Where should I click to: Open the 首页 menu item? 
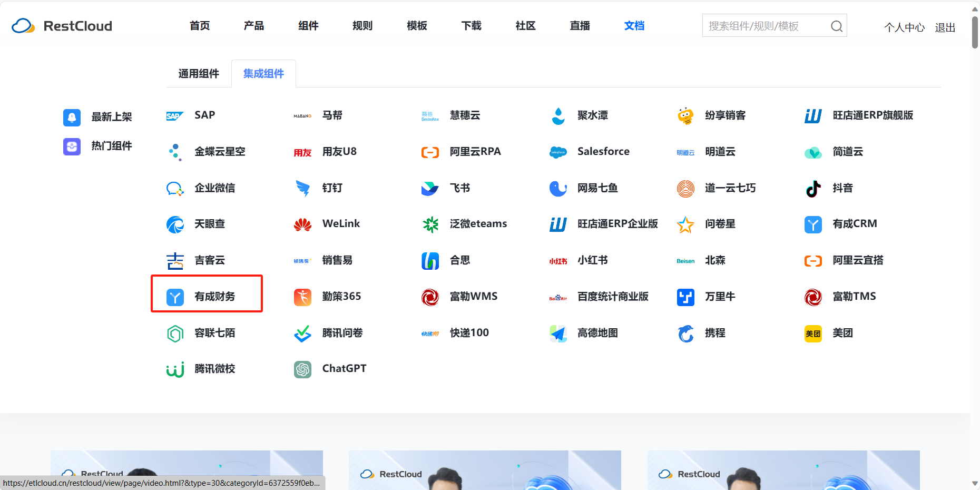click(x=200, y=26)
